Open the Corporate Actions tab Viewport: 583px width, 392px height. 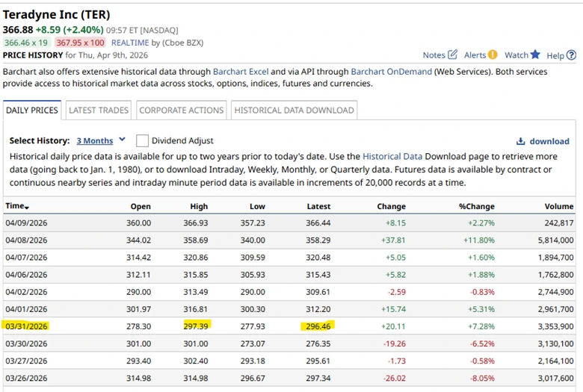click(181, 110)
